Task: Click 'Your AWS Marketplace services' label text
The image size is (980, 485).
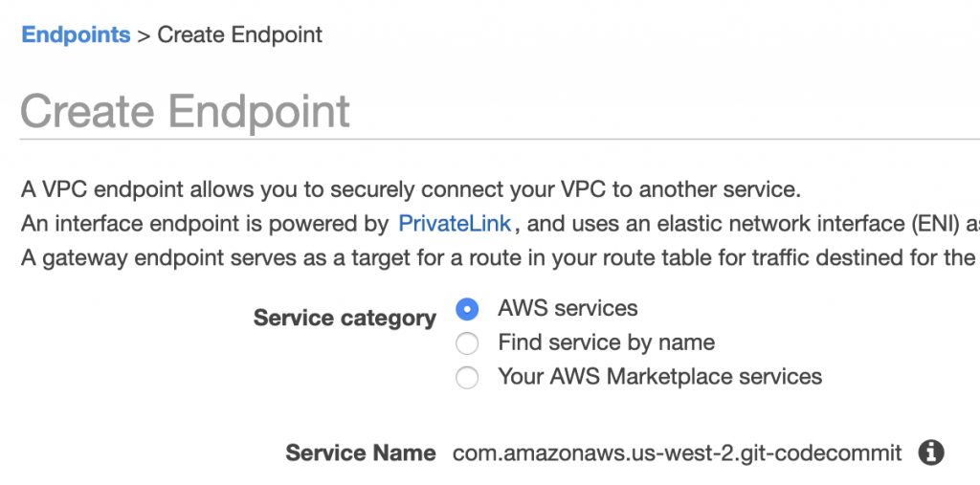Action: [659, 377]
